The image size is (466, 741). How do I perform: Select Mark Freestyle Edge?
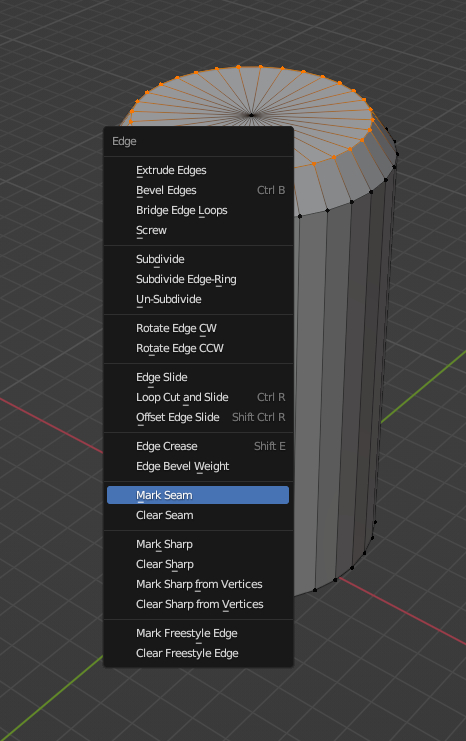[198, 633]
